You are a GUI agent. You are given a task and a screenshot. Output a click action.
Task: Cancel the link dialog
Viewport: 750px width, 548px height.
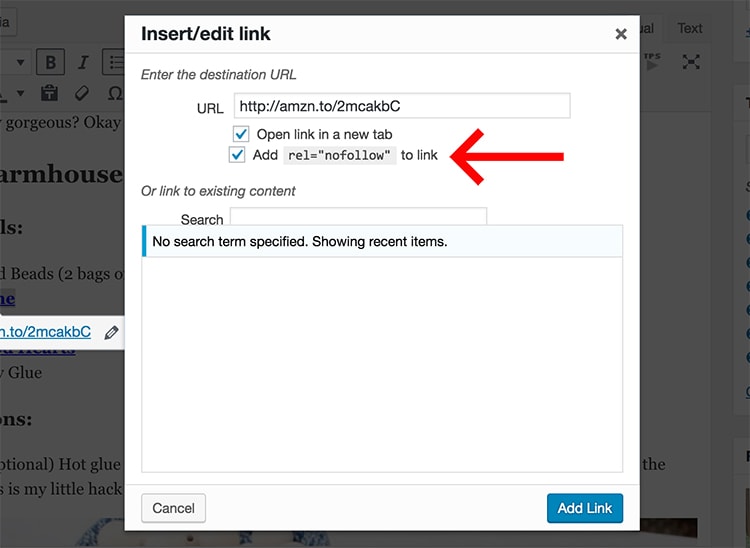pyautogui.click(x=174, y=508)
